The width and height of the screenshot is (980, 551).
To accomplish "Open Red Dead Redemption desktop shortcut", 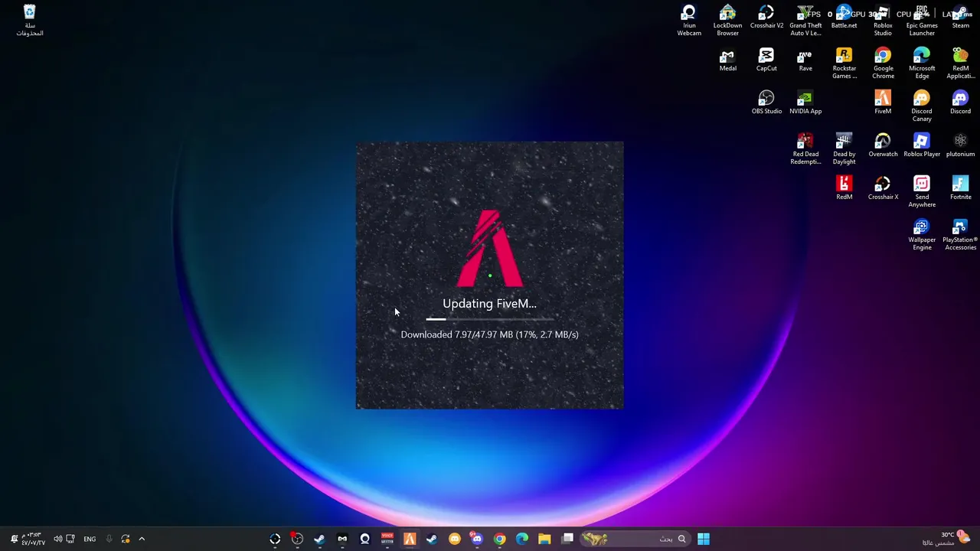I will [x=805, y=149].
